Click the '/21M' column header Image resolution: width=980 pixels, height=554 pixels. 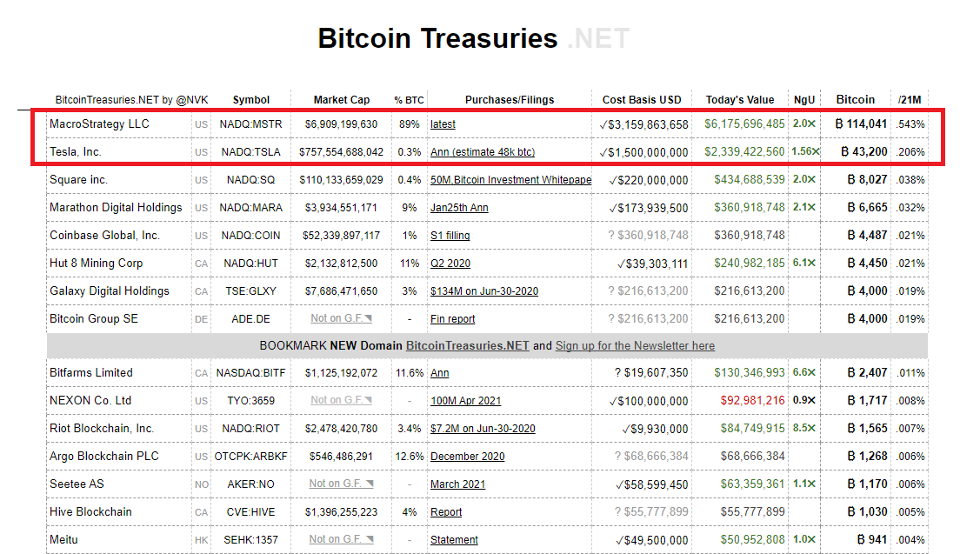pyautogui.click(x=910, y=99)
